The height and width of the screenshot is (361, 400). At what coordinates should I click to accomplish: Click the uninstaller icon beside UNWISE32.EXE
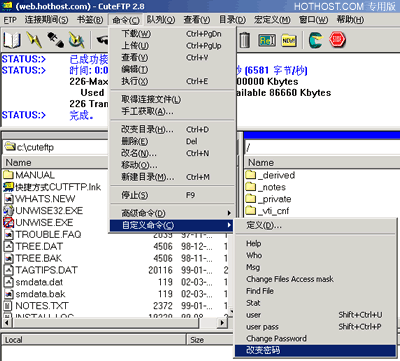(x=9, y=211)
